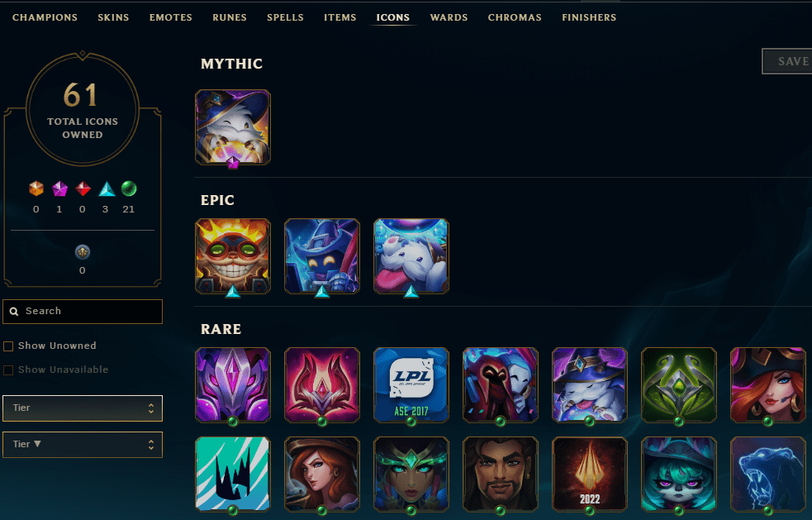Choose the green emerald crest icon
This screenshot has width=812, height=520.
point(678,384)
